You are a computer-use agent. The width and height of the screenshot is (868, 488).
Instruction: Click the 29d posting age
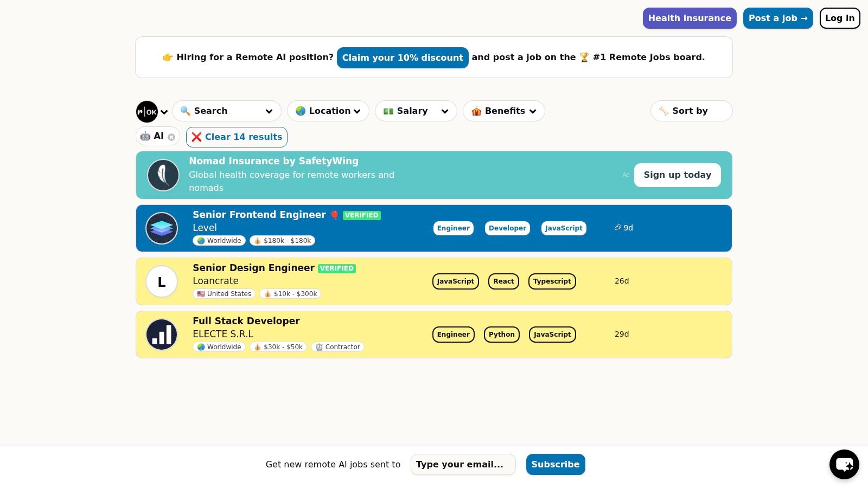[622, 334]
